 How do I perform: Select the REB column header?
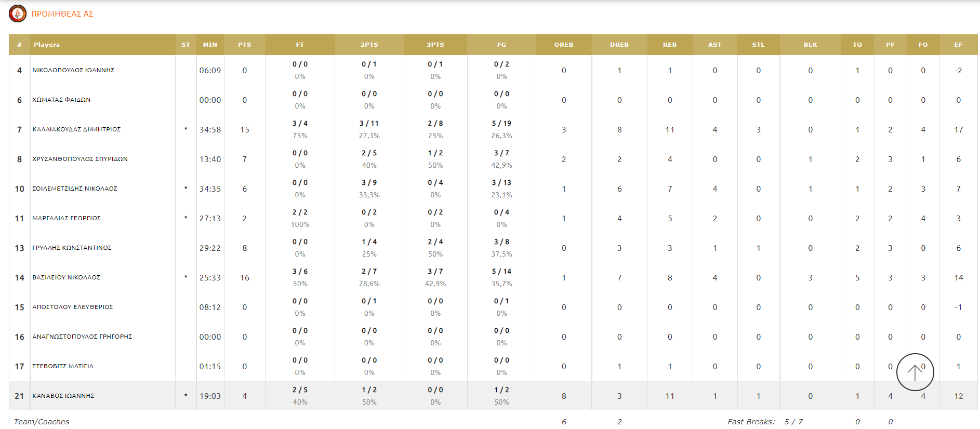670,45
